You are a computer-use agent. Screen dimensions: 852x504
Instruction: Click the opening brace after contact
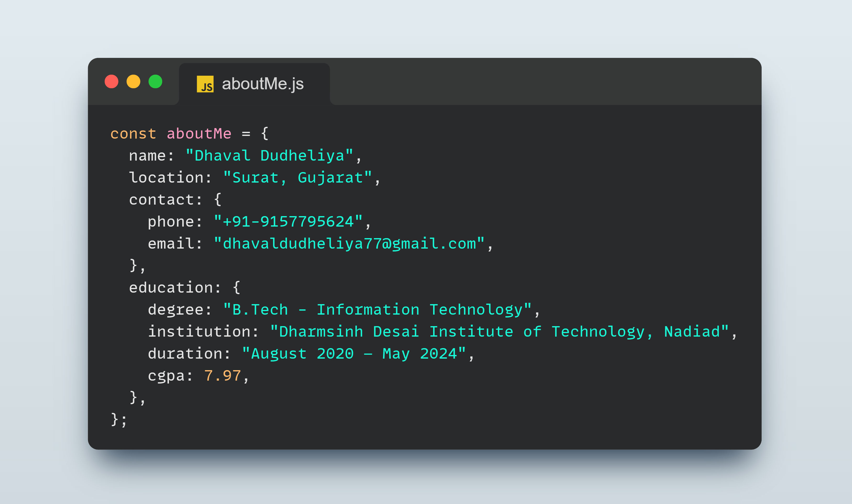[x=218, y=199]
